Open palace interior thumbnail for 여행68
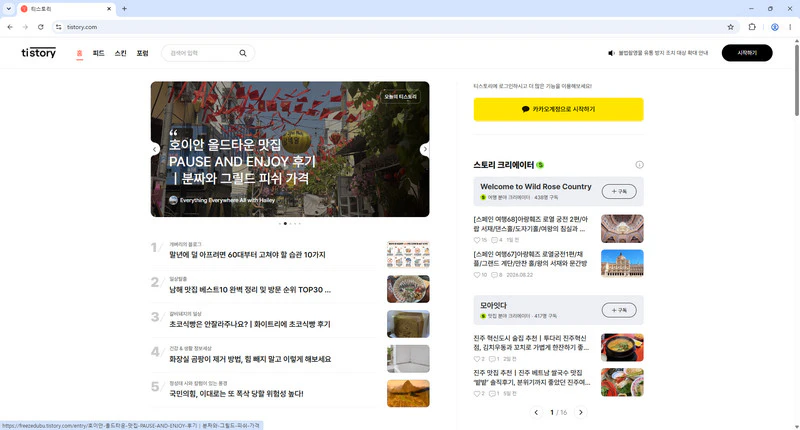 pyautogui.click(x=622, y=229)
